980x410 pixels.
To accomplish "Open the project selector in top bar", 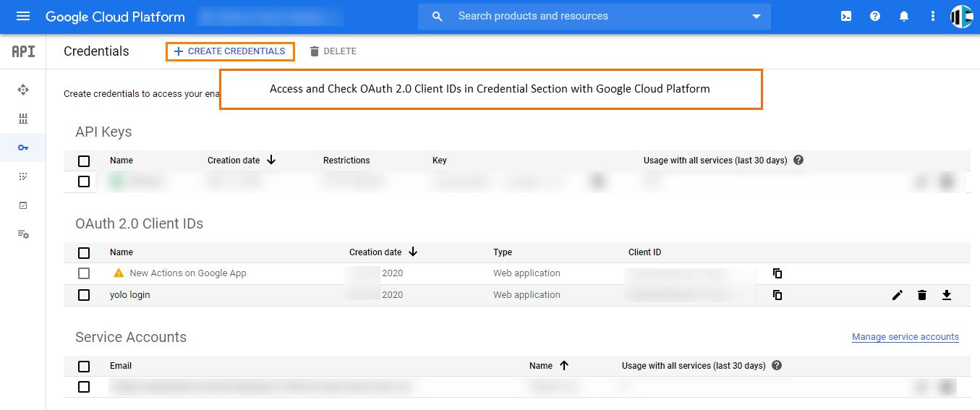I will (x=270, y=16).
